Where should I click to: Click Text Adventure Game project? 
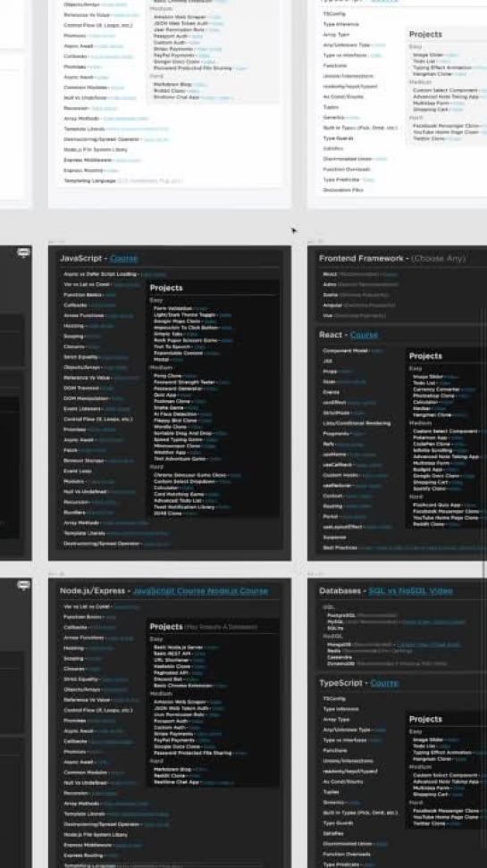(x=181, y=459)
